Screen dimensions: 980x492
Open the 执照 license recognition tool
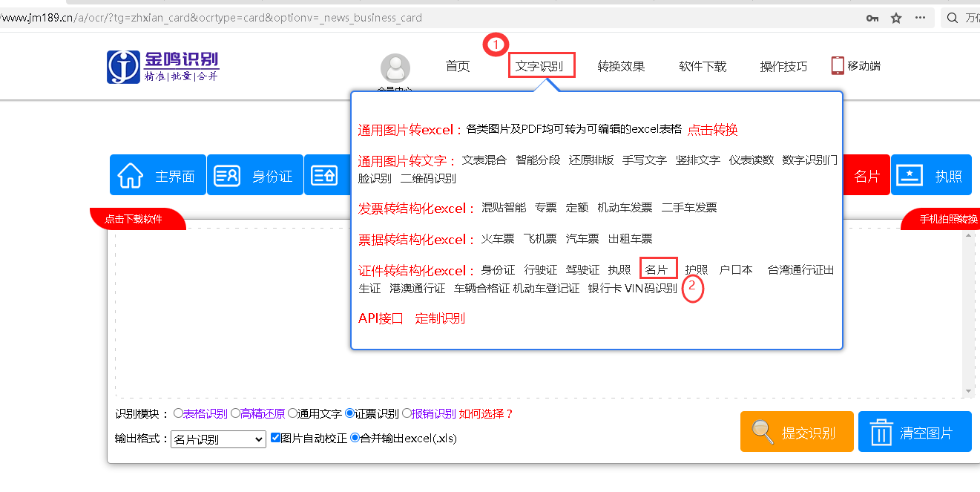pyautogui.click(x=931, y=174)
